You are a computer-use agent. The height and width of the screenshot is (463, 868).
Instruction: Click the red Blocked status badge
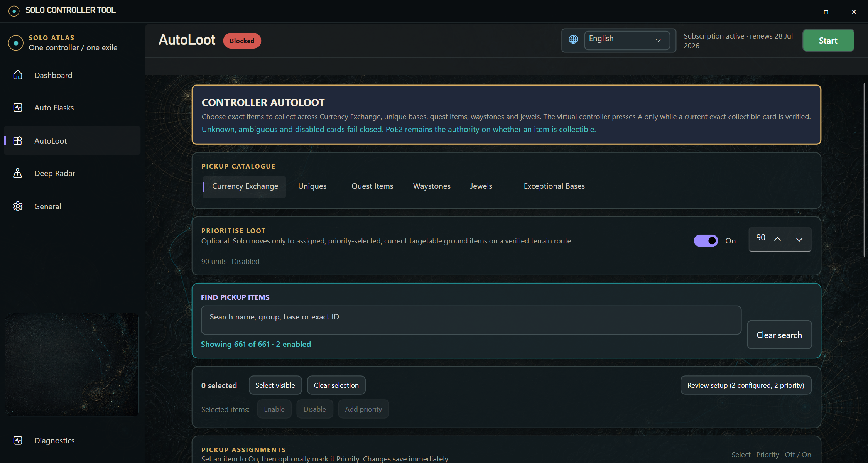click(x=242, y=41)
